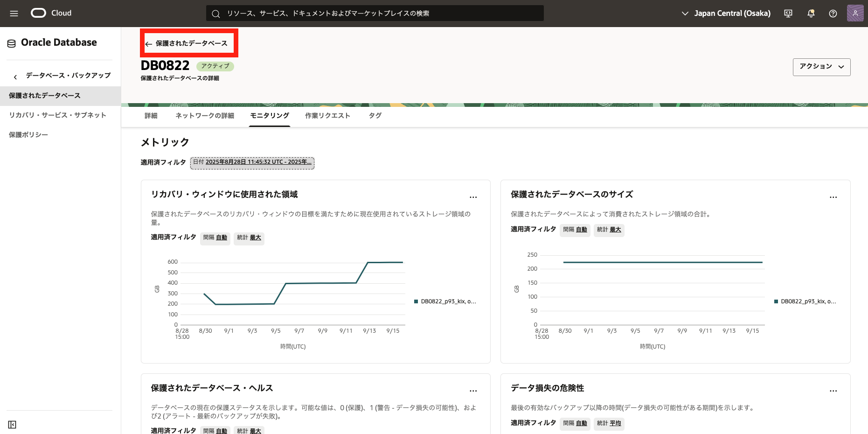
Task: Switch to the ネットワークの詳細 tab
Action: (x=205, y=116)
